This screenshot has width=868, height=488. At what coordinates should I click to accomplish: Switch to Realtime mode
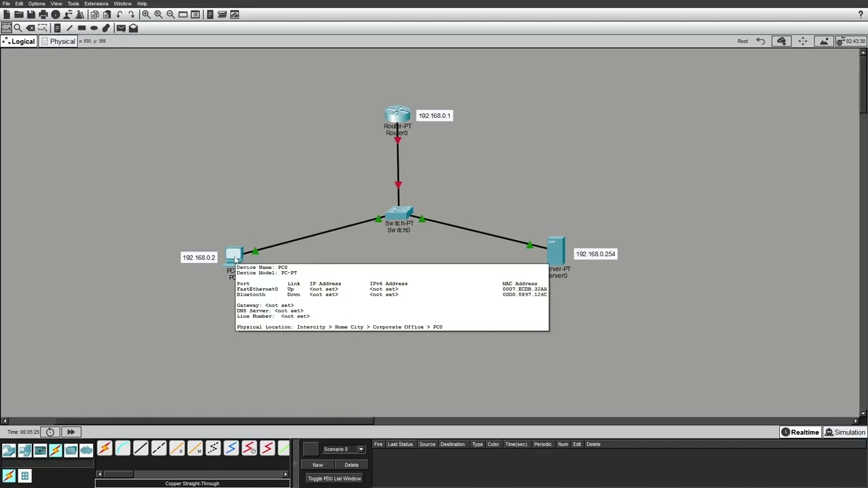(800, 432)
